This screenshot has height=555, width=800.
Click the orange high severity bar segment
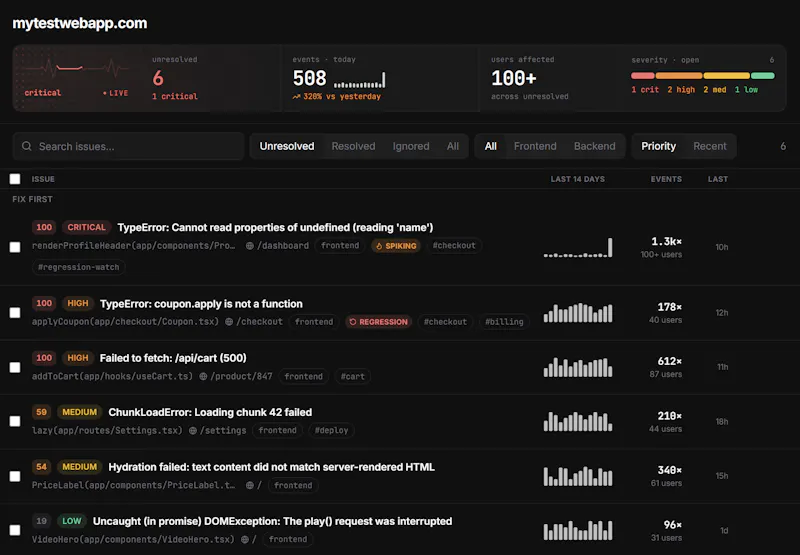point(679,75)
